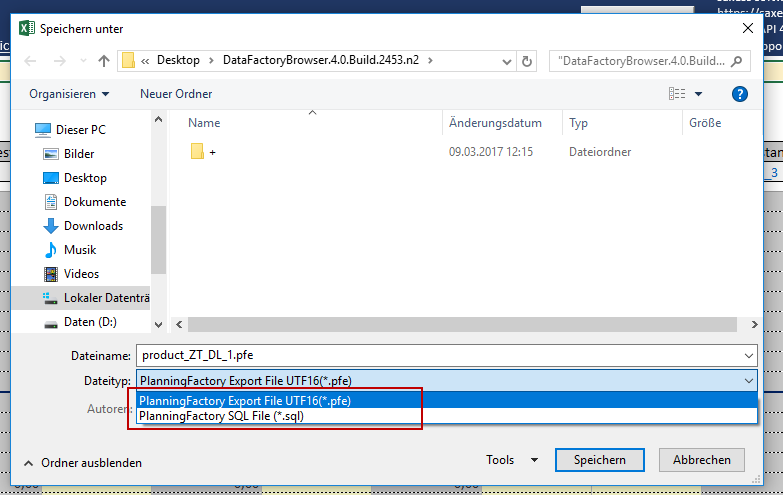Click Neuer Ordner button
This screenshot has height=495, width=783.
[176, 94]
